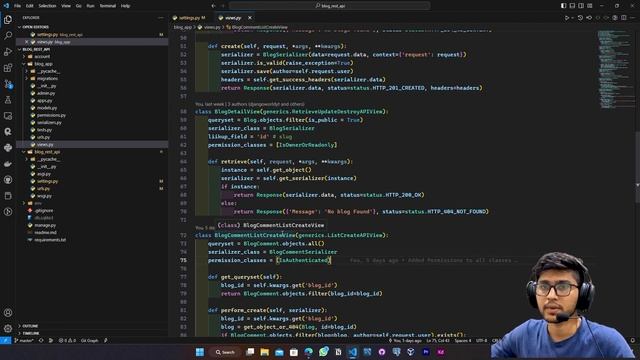Click the go back navigation arrow
Image resolution: width=640 pixels, height=360 pixels.
pos(213,6)
